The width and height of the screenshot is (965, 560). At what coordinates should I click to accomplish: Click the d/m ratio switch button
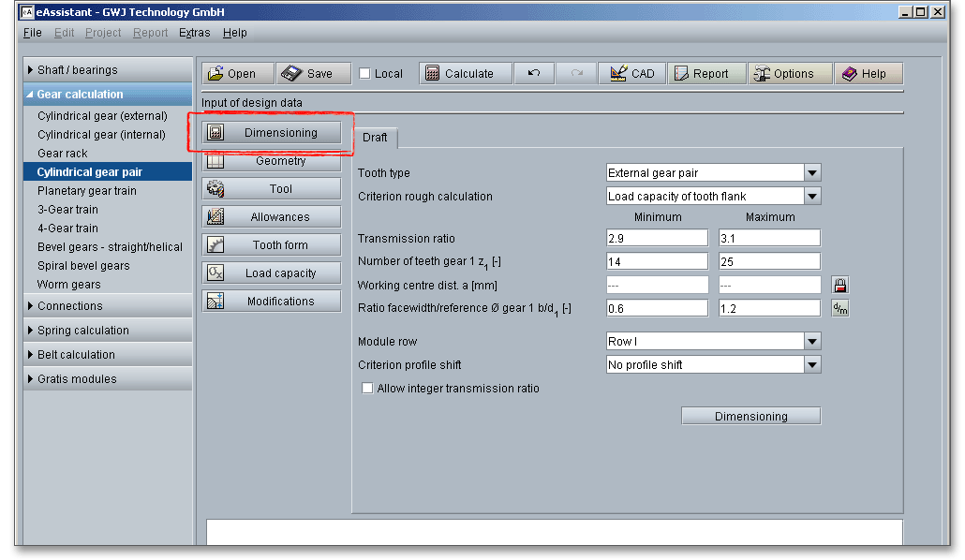tap(840, 308)
